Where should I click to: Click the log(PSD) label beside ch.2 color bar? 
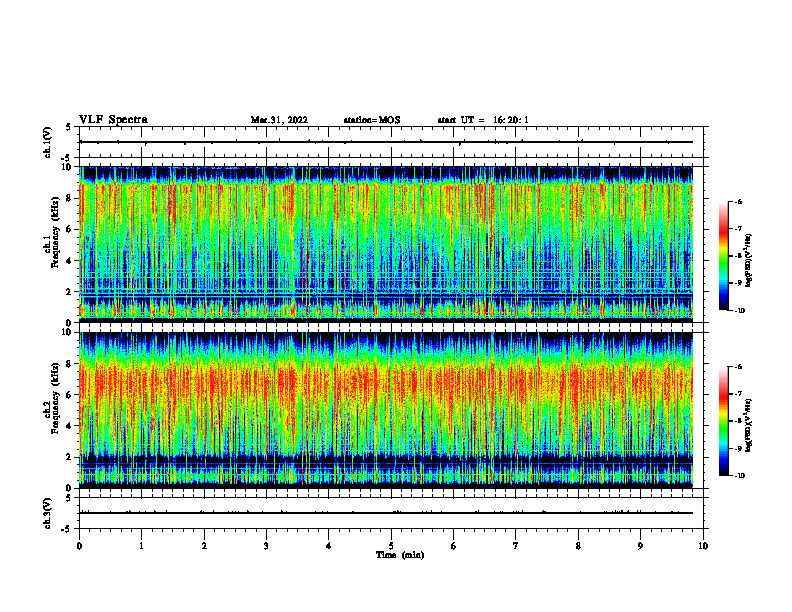pyautogui.click(x=749, y=425)
